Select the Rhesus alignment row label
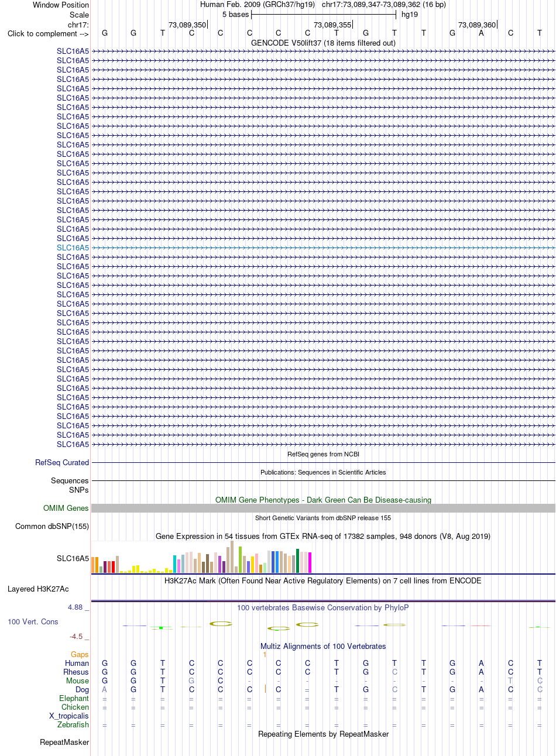 [76, 672]
